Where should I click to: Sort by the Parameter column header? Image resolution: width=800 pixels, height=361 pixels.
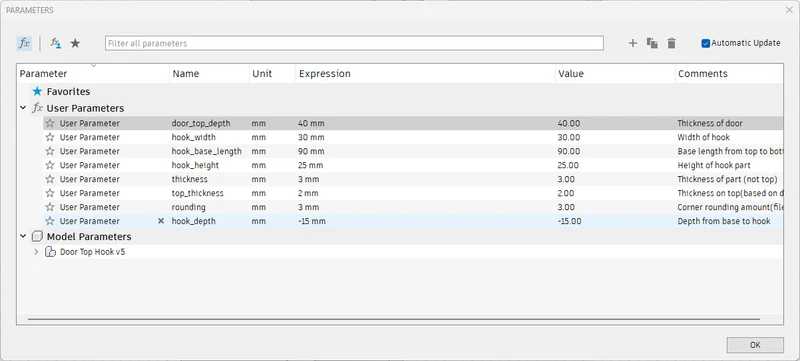click(x=93, y=73)
